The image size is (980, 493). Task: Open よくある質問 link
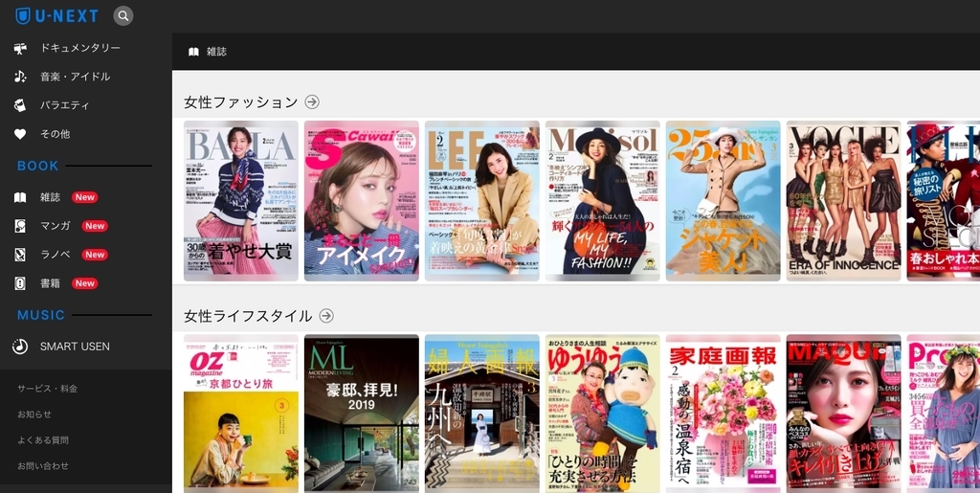coord(43,440)
